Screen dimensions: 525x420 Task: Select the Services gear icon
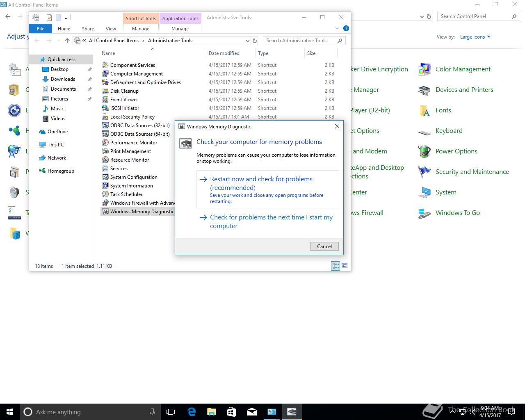(x=105, y=169)
